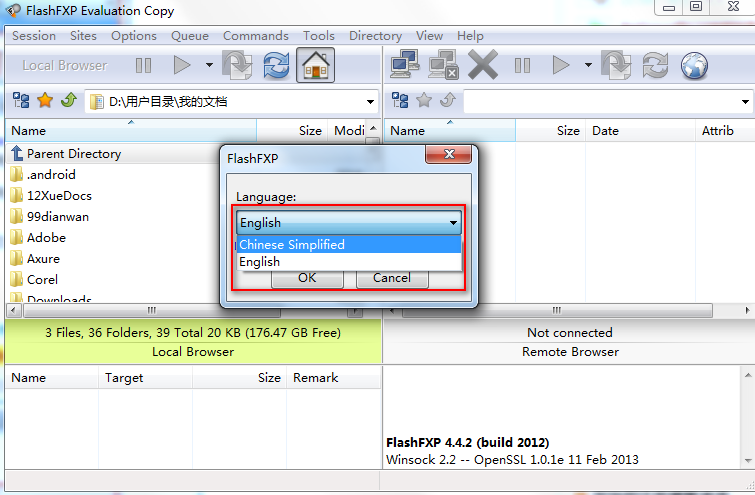Sort local files by Name column
This screenshot has height=495, width=755.
click(131, 130)
